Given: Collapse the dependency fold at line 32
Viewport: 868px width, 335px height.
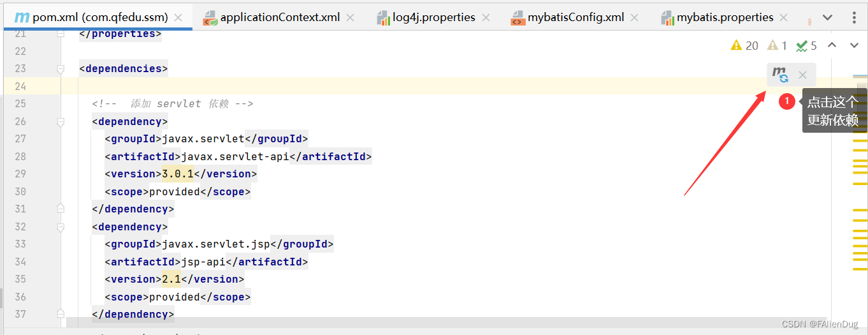Looking at the screenshot, I should pos(61,227).
